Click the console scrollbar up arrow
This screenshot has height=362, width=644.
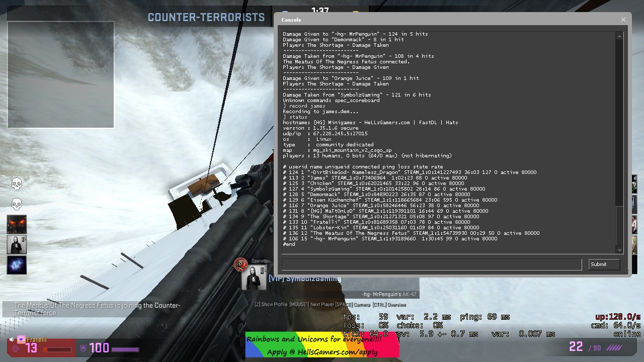620,35
